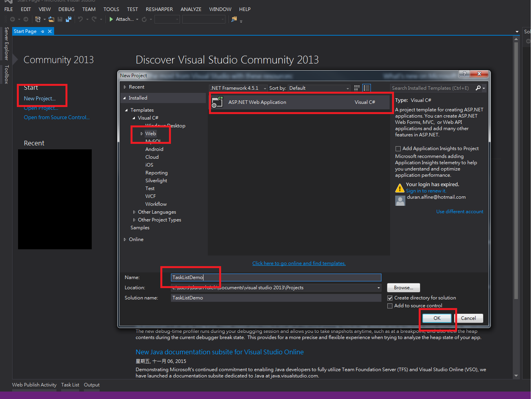Click the Find in Files toolbar icon
The width and height of the screenshot is (532, 399).
click(x=234, y=19)
